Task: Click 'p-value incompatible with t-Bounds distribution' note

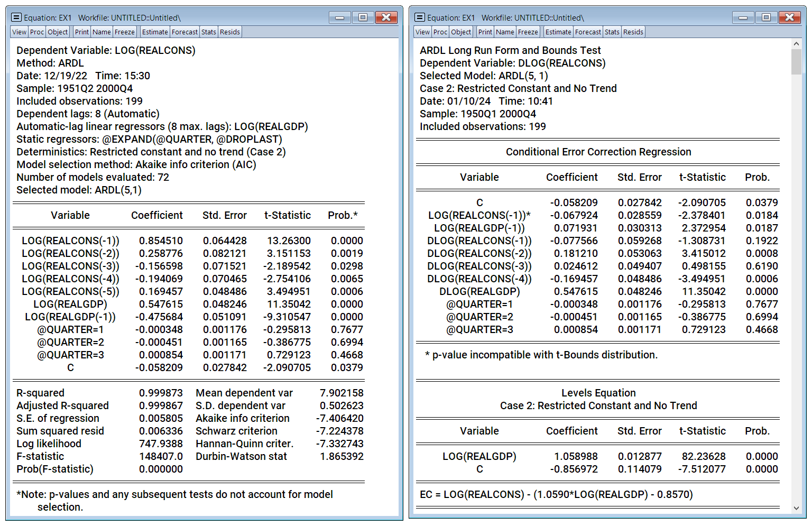Action: [x=541, y=355]
